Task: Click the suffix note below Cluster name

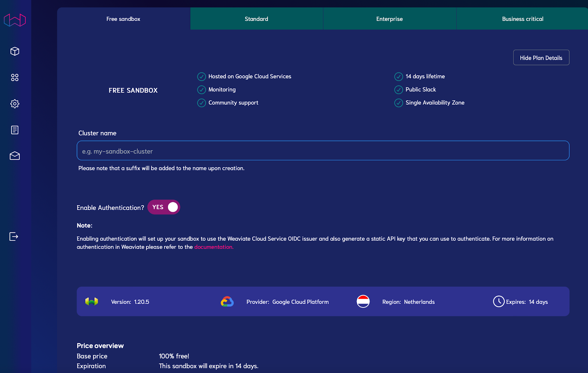Action: pos(161,168)
